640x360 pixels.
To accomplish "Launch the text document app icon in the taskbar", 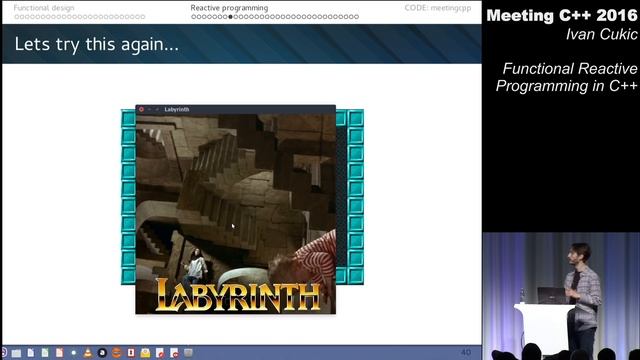I will tap(31, 353).
